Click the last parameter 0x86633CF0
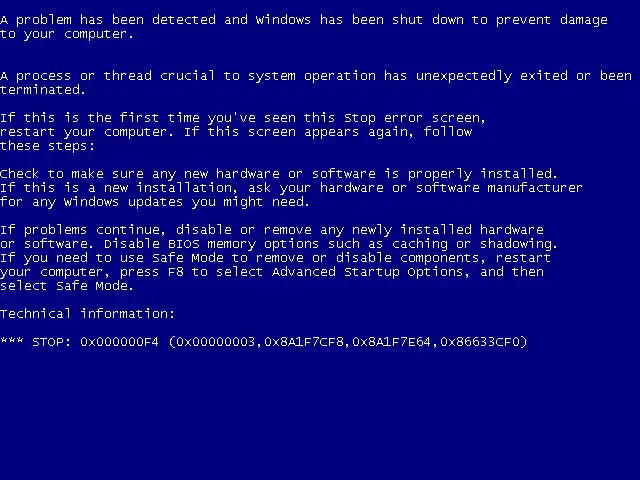The width and height of the screenshot is (640, 480). point(480,342)
